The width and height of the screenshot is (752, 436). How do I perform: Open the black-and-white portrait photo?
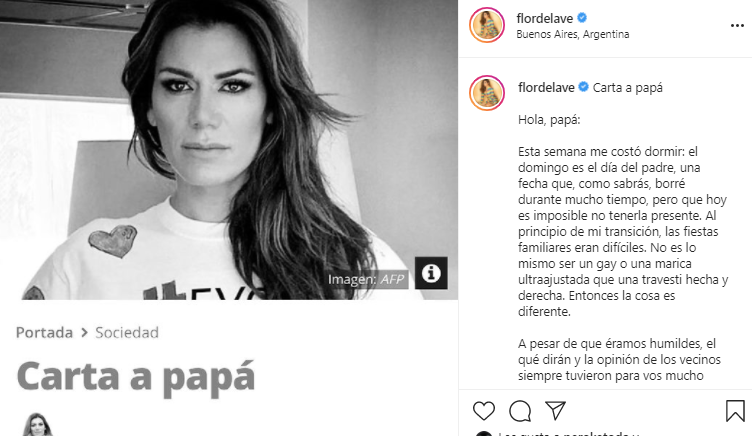click(229, 150)
